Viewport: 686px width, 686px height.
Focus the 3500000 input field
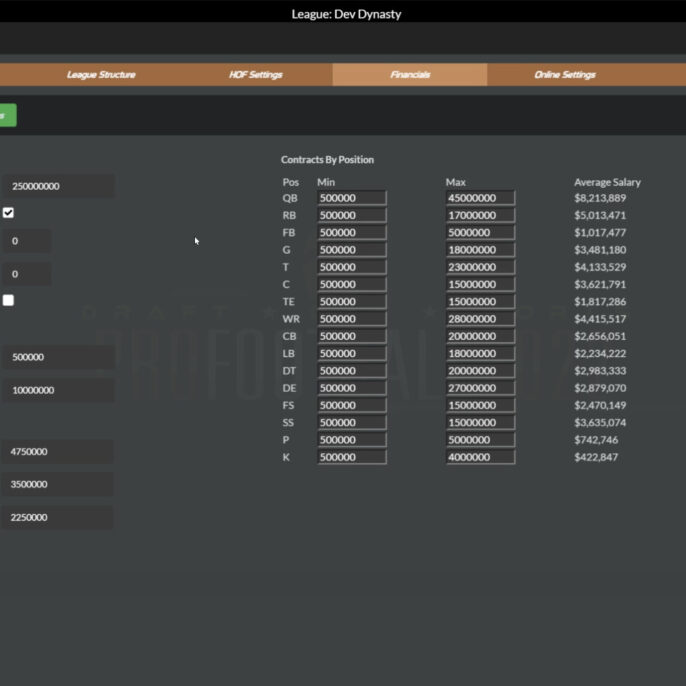[57, 485]
